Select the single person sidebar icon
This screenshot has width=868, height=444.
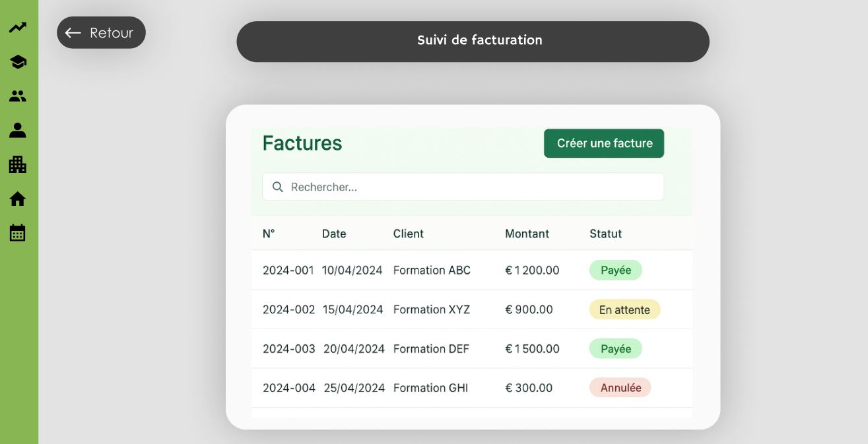(x=18, y=131)
